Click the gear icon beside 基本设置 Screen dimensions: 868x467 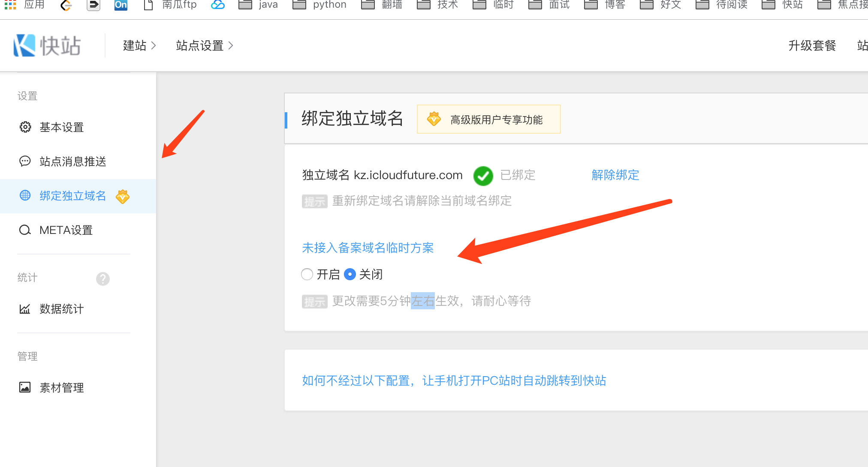tap(25, 127)
